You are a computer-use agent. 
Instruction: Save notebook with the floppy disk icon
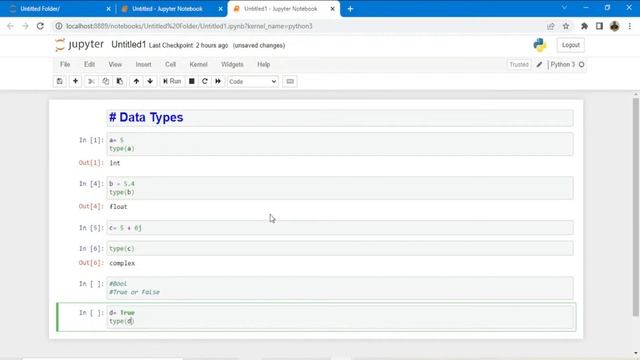click(60, 81)
